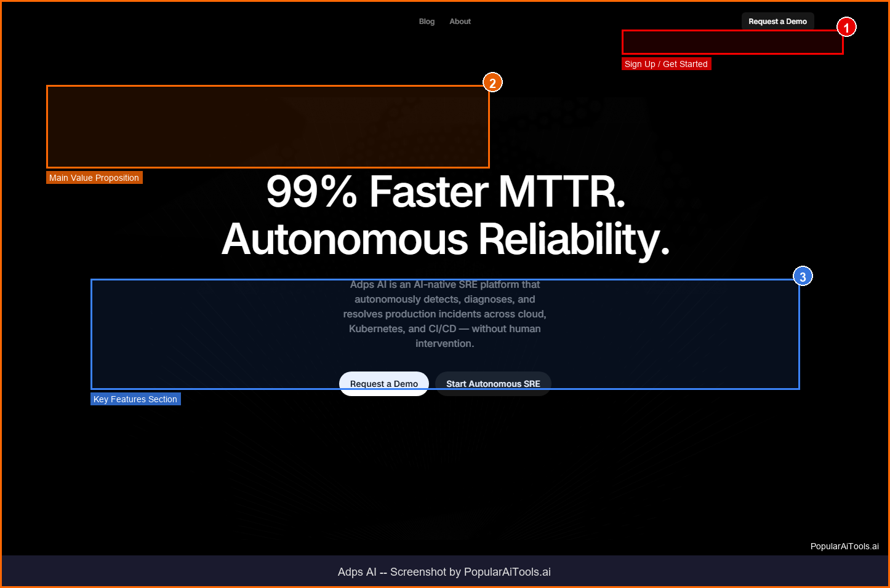Click the Start Autonomous SRE button

pos(493,384)
